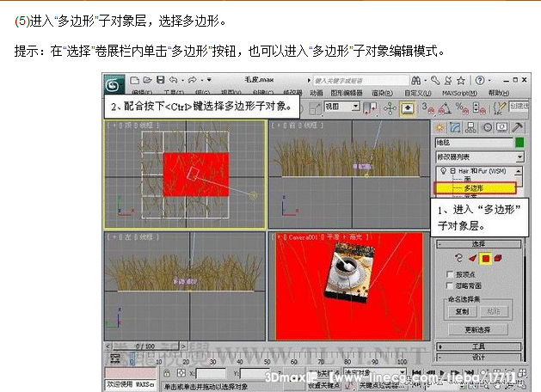The width and height of the screenshot is (541, 392).
Task: Click the Undo arrow icon
Action: (174, 80)
